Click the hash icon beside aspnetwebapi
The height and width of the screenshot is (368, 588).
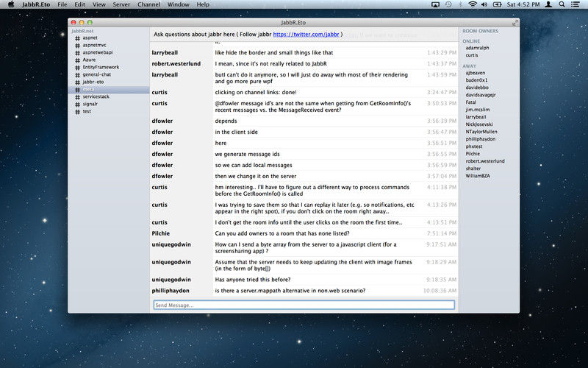click(x=78, y=52)
